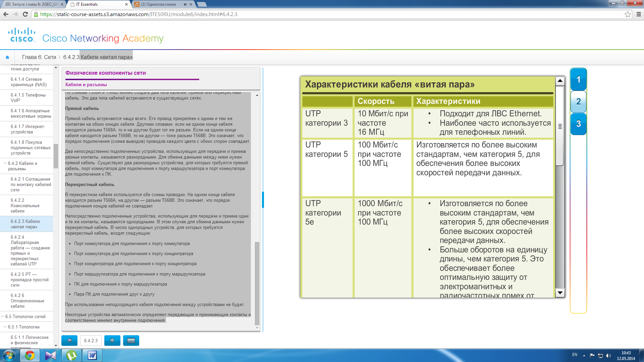Click the Cisco logo

22,35
